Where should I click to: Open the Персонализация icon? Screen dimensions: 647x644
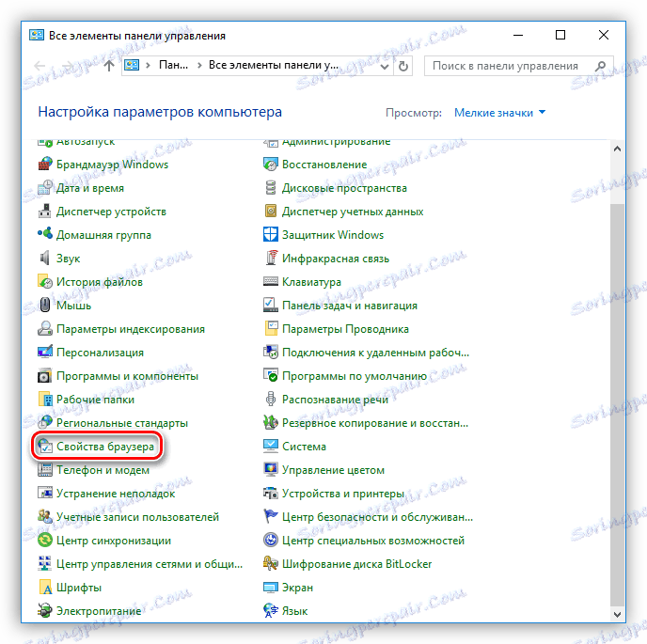tap(45, 353)
